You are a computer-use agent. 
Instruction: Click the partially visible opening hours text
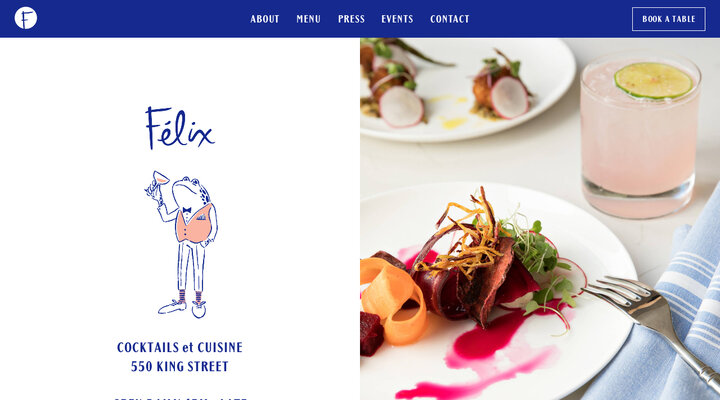tap(180, 398)
